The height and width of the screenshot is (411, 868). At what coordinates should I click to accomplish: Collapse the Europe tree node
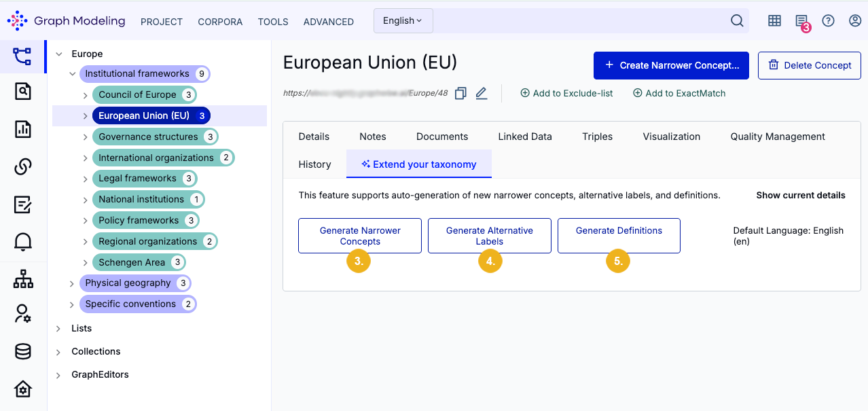click(x=59, y=54)
